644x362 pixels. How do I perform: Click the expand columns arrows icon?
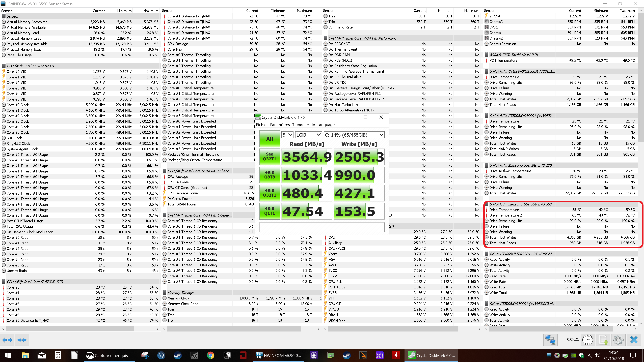(7, 340)
